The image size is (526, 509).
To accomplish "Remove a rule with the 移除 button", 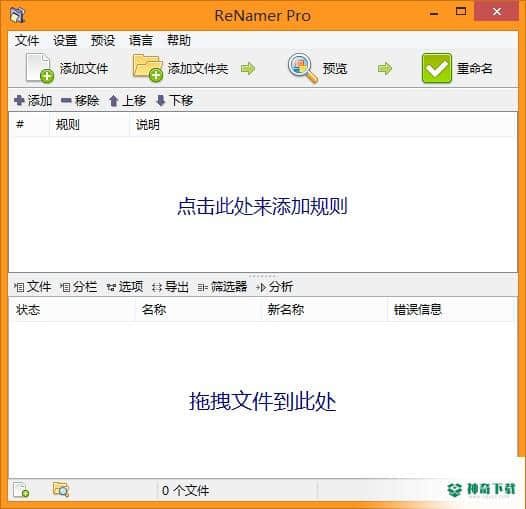I will 80,100.
